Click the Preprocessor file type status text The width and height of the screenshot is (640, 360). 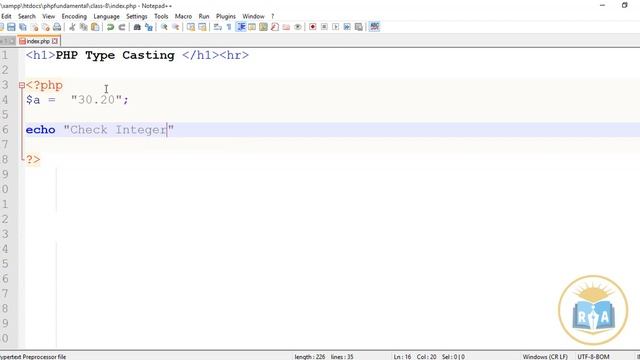point(33,357)
